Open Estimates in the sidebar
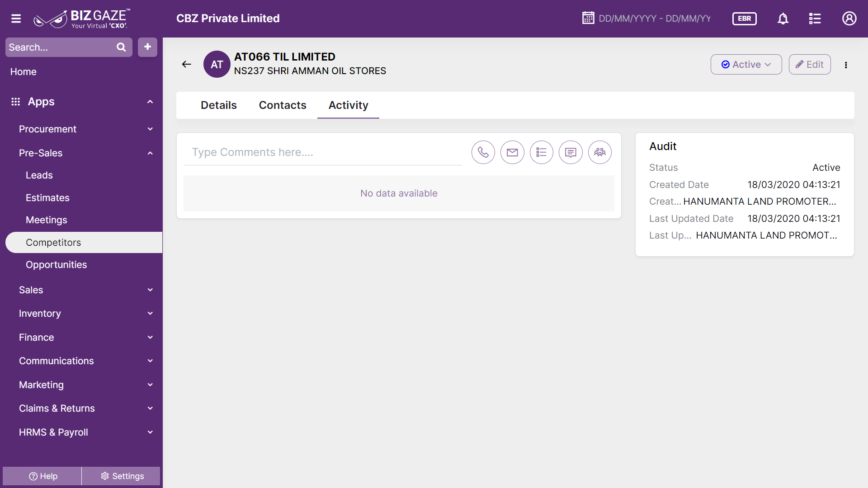The height and width of the screenshot is (488, 868). [47, 198]
